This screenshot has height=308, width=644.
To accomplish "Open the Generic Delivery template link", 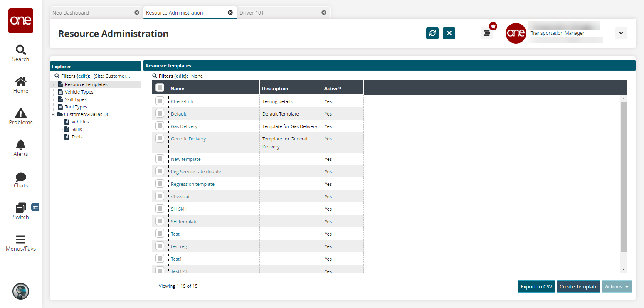I will pyautogui.click(x=188, y=139).
